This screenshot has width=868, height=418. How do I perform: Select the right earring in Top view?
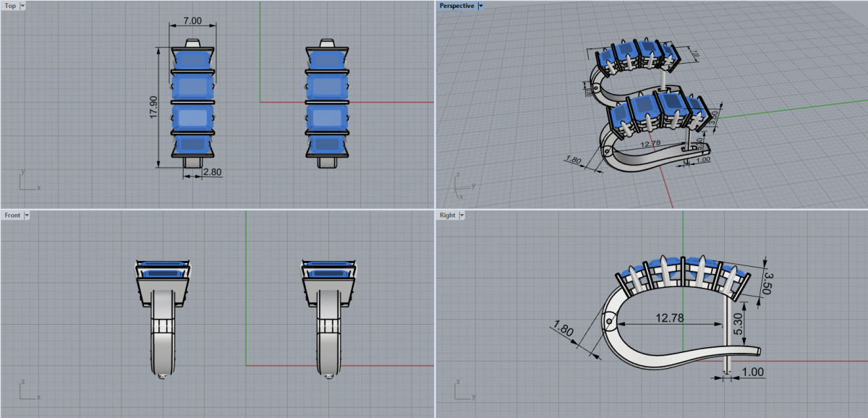(328, 103)
